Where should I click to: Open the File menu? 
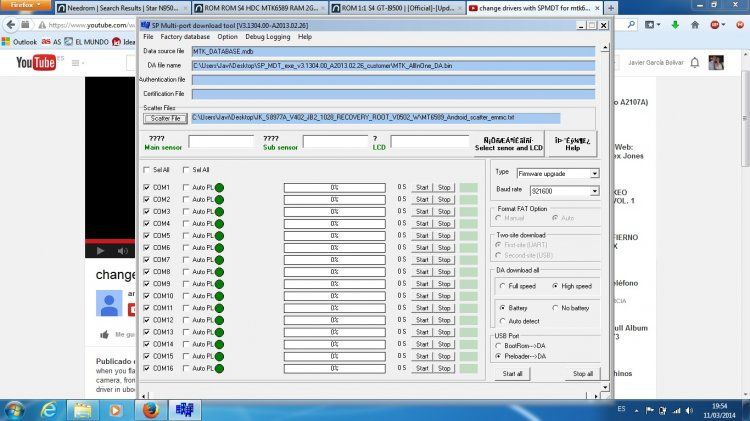coord(148,37)
